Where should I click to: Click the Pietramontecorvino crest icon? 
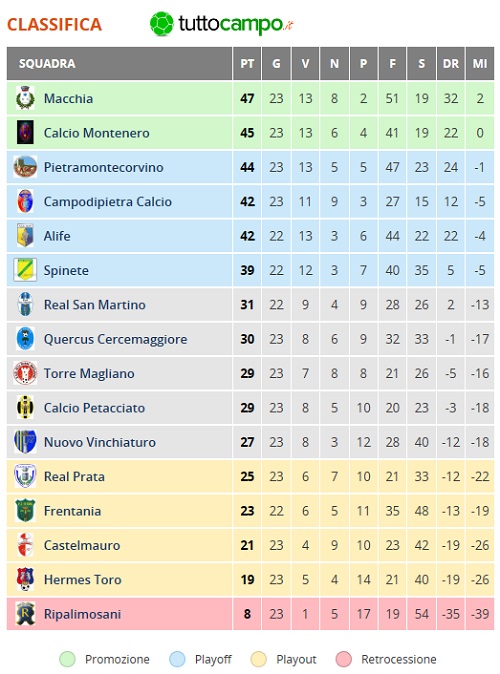pyautogui.click(x=25, y=167)
